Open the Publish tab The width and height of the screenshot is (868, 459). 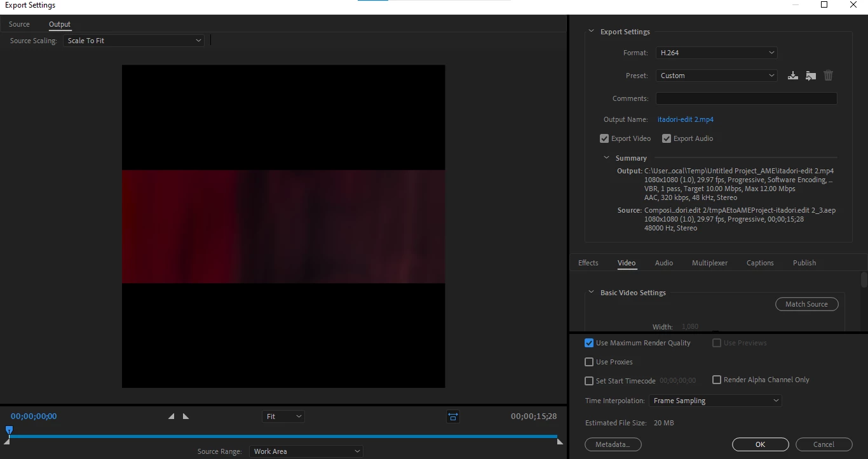804,263
